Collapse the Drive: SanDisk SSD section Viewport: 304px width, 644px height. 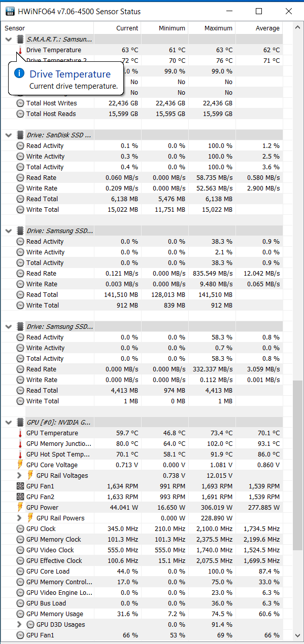pyautogui.click(x=9, y=135)
